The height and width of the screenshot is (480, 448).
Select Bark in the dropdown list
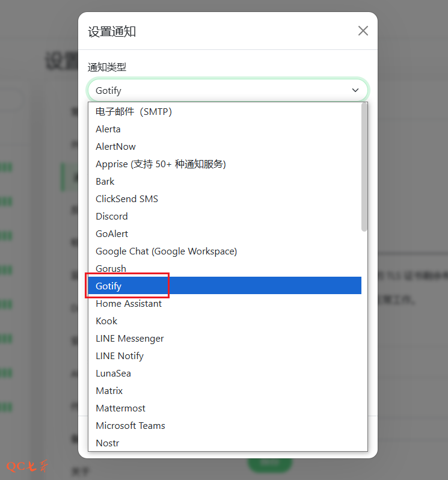point(105,181)
